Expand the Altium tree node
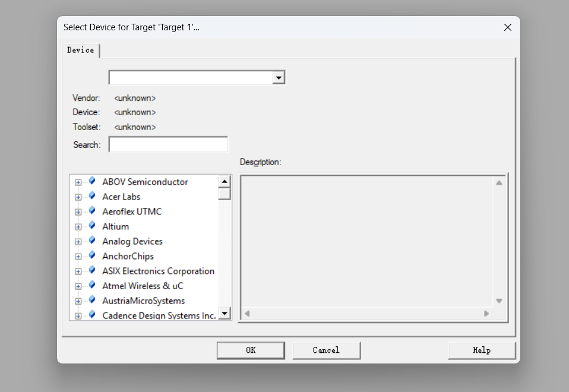Image resolution: width=569 pixels, height=392 pixels. click(x=78, y=227)
